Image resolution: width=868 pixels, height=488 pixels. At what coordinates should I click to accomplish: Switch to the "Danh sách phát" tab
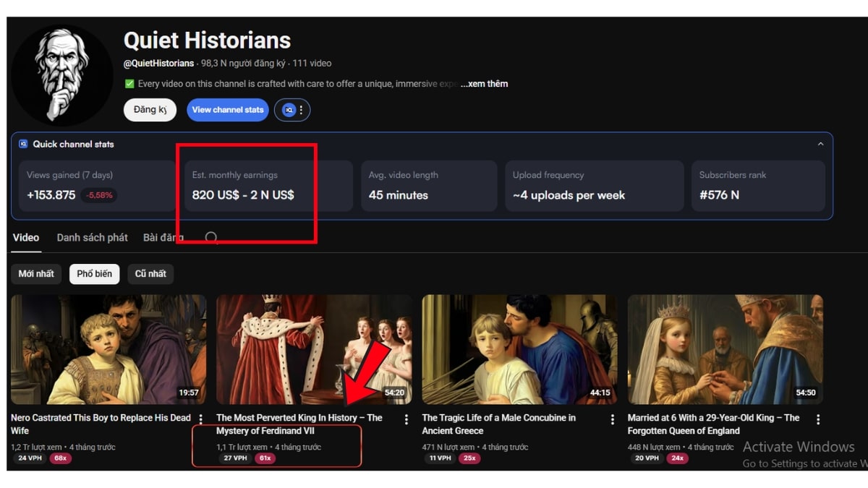tap(93, 237)
